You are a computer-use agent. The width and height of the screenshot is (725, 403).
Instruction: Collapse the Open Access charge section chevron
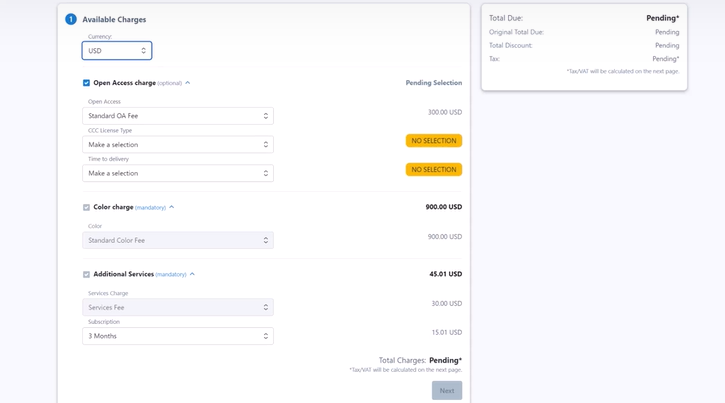(188, 83)
